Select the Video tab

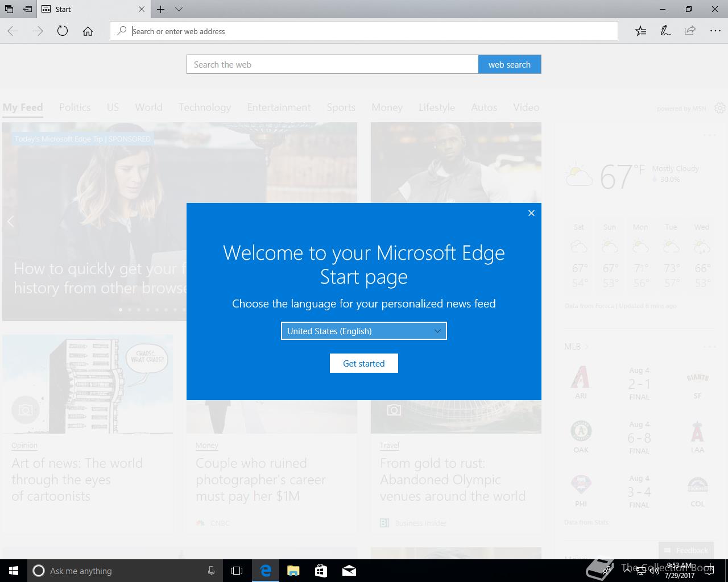(526, 107)
